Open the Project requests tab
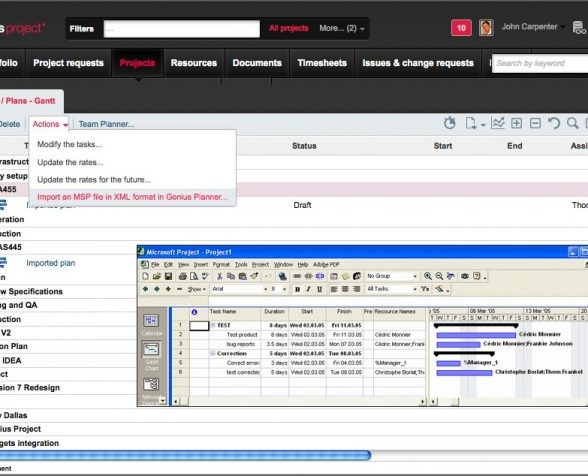588x476 pixels. (x=68, y=63)
